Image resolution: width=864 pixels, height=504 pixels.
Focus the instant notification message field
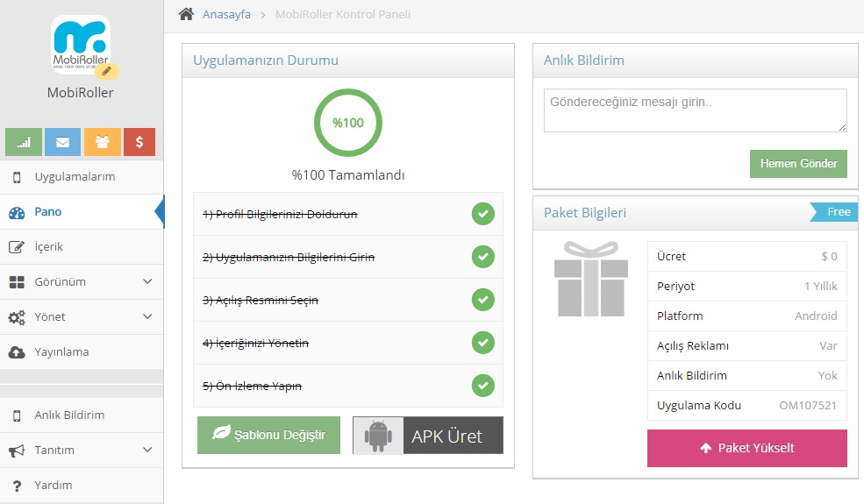[x=696, y=110]
